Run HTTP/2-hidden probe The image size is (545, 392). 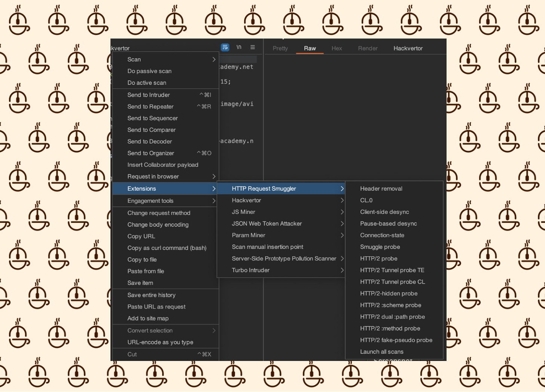(x=394, y=294)
